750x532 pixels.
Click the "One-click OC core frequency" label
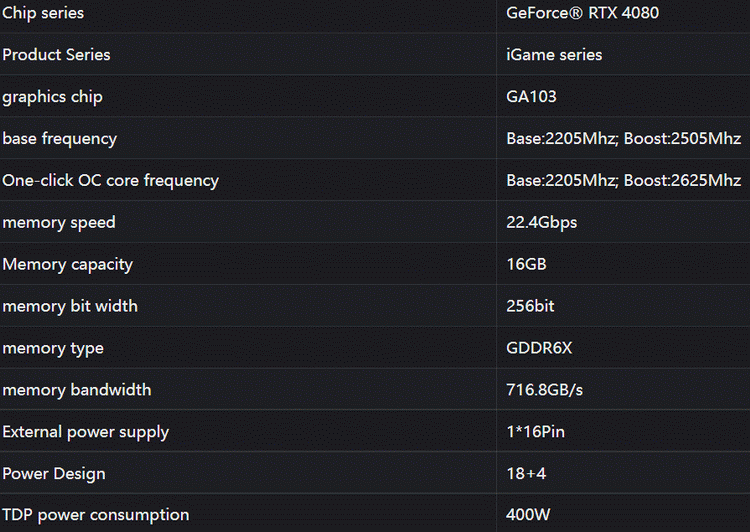pyautogui.click(x=110, y=181)
